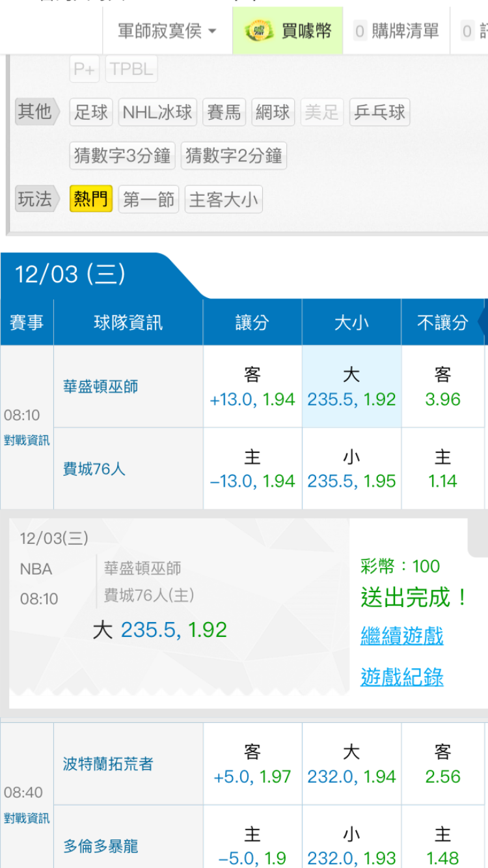Open the 購牌清單 cart counter

click(396, 31)
